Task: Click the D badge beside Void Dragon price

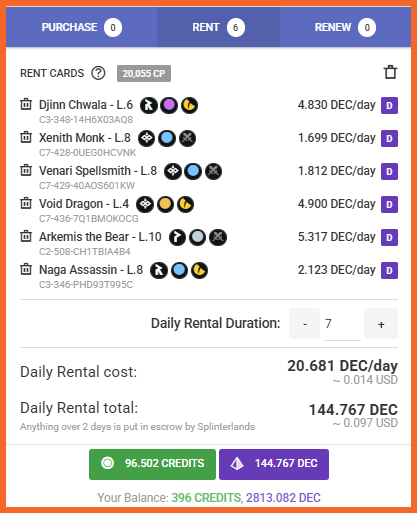Action: coord(389,204)
